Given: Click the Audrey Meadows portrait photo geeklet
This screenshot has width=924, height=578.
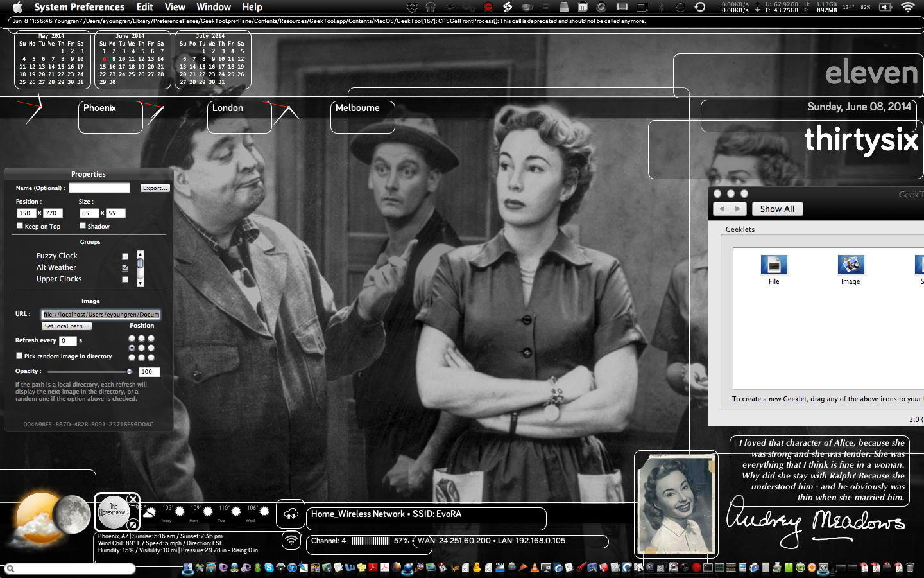Looking at the screenshot, I should pyautogui.click(x=676, y=504).
